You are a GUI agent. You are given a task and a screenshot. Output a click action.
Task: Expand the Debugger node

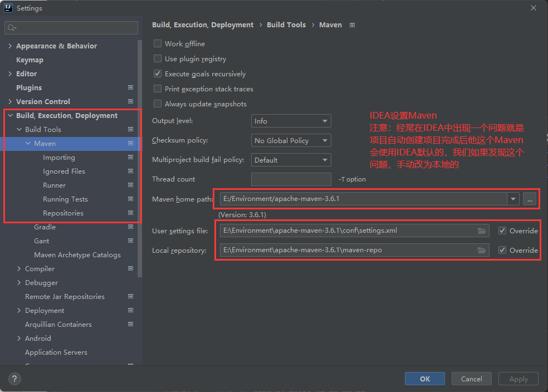(x=19, y=283)
